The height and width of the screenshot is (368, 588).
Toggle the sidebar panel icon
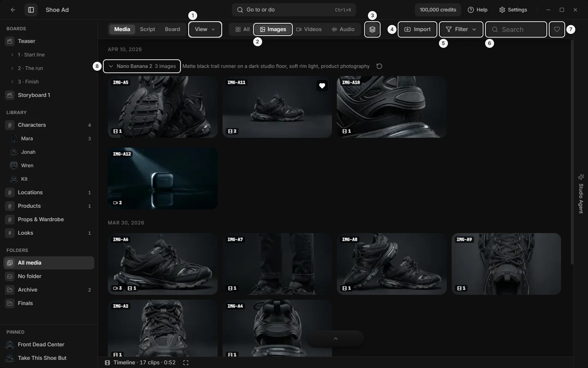pyautogui.click(x=31, y=10)
